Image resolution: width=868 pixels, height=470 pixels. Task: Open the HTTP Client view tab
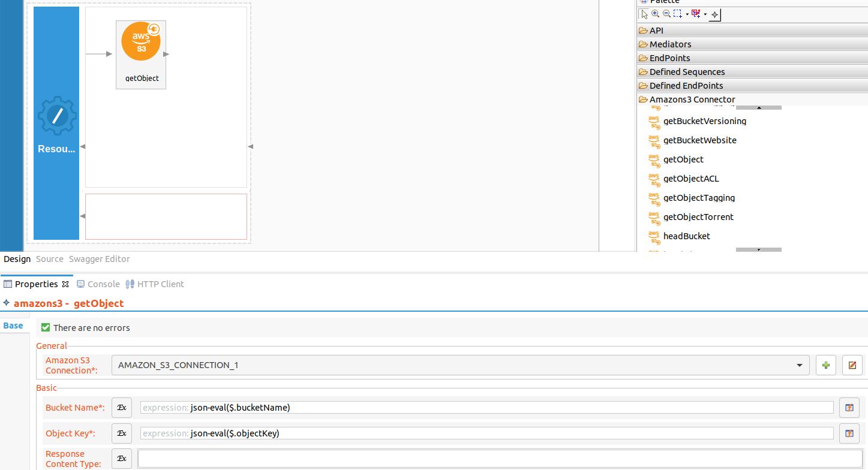point(155,284)
